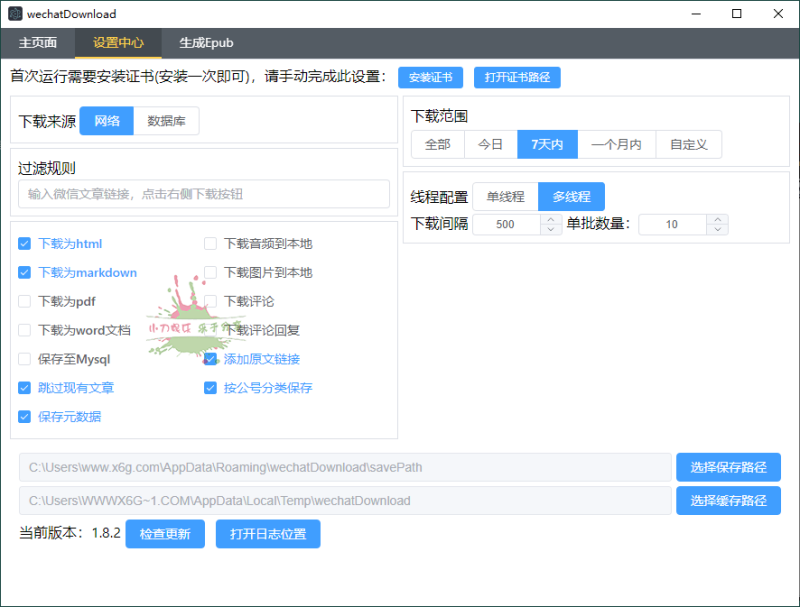800x607 pixels.
Task: Enable 保存至Mysql
Action: pyautogui.click(x=24, y=359)
